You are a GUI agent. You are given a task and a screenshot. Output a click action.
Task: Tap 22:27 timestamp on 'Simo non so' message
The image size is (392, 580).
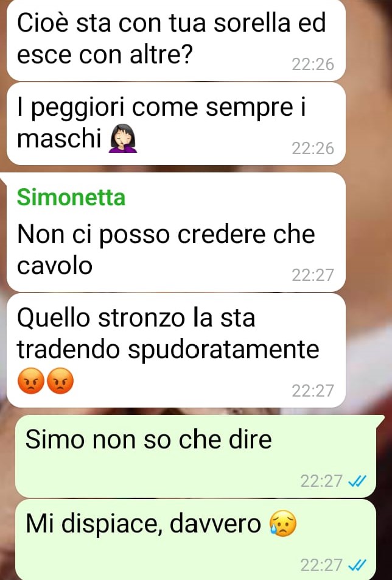pyautogui.click(x=321, y=481)
